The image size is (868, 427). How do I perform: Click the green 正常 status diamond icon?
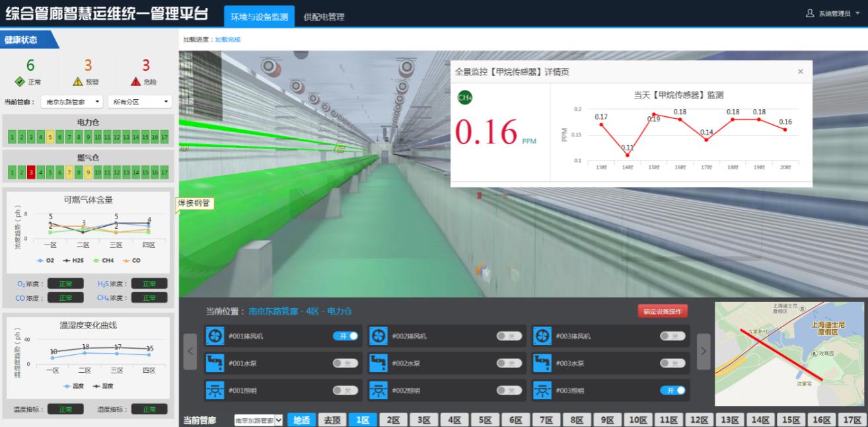click(x=20, y=82)
